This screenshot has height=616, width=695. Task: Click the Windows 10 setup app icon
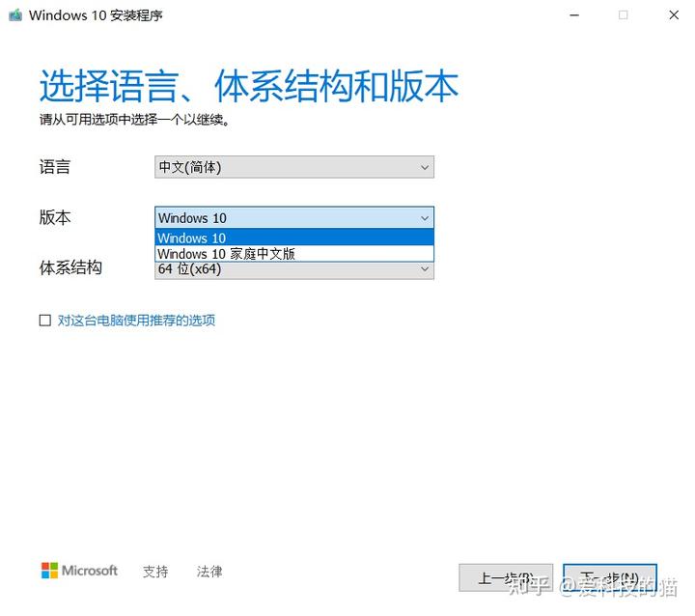coord(15,15)
